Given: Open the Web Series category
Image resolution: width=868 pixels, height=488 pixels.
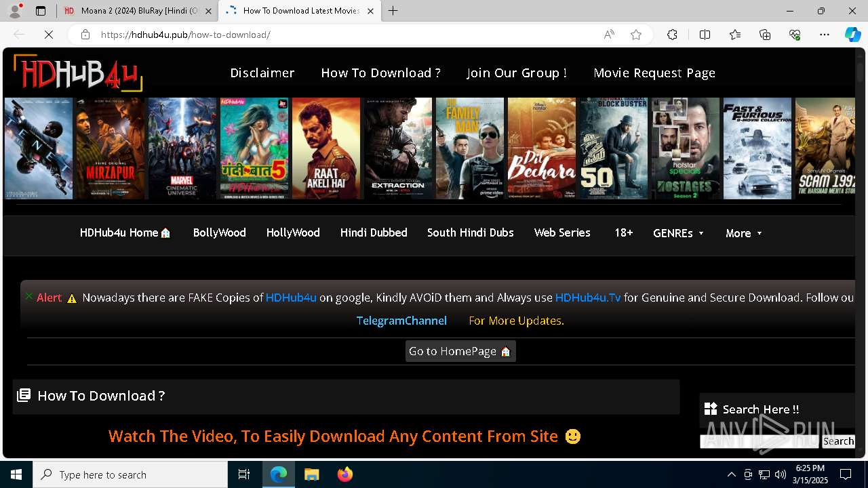Looking at the screenshot, I should (x=562, y=232).
